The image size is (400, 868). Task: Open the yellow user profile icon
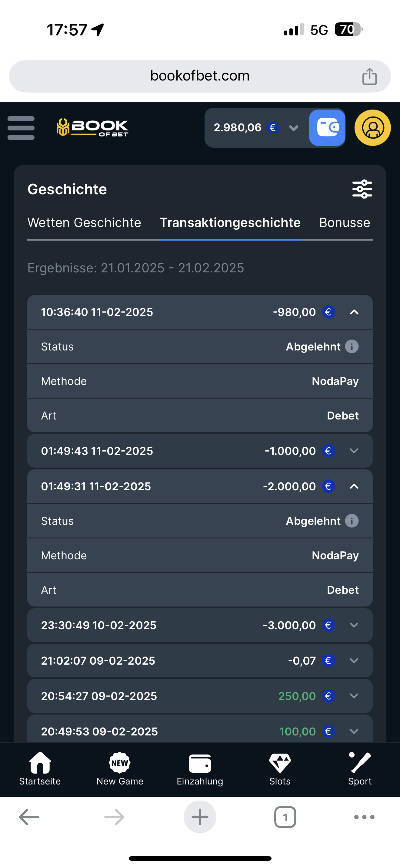coord(372,128)
